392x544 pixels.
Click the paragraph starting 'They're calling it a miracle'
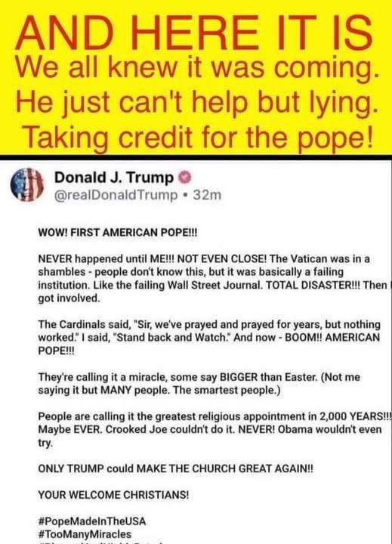coord(199,383)
